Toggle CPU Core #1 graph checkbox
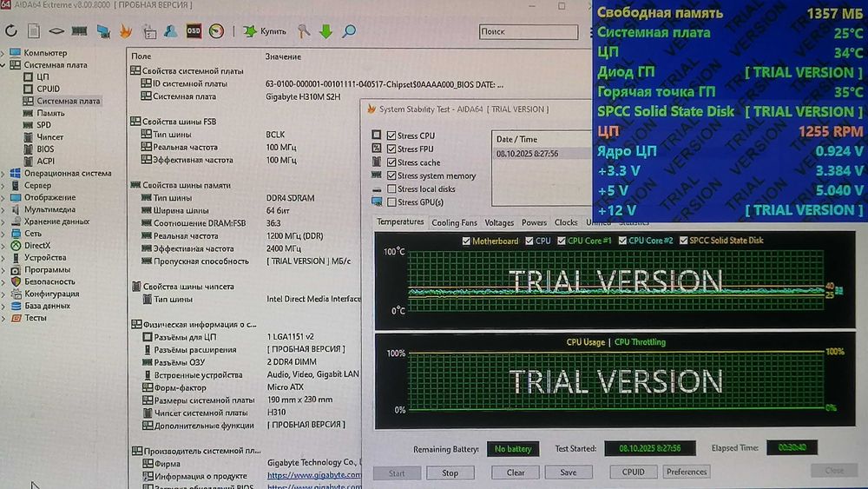This screenshot has height=489, width=868. (x=562, y=241)
